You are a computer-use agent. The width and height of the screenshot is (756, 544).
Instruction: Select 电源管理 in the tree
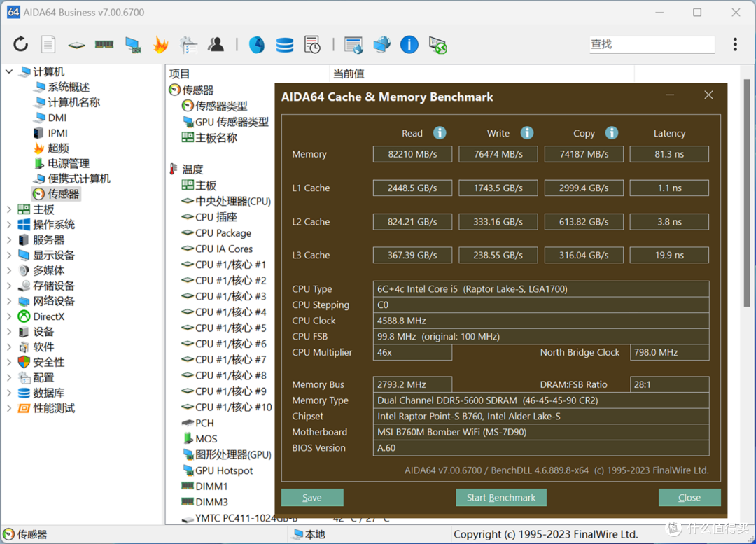[69, 164]
